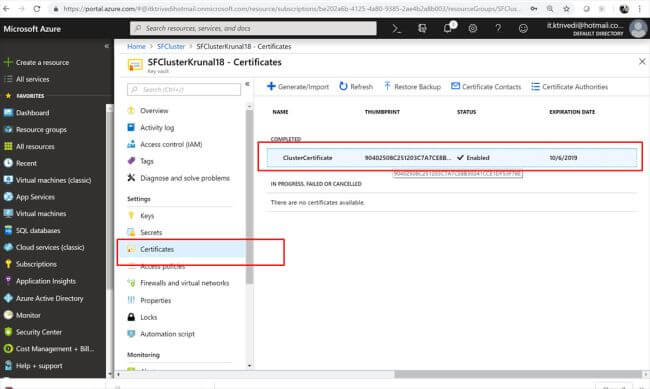Screen dimensions: 650x389
Task: Select the ClusterCertificate row
Action: point(452,158)
